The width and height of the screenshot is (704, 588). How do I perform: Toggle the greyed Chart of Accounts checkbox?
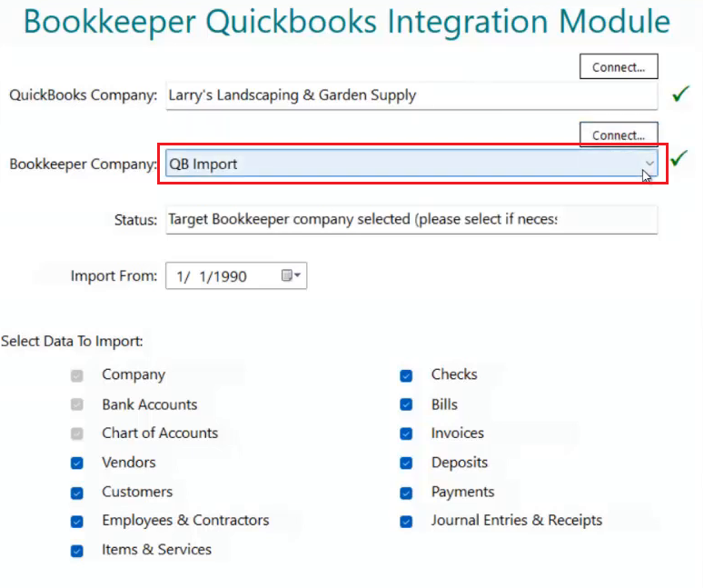point(77,434)
